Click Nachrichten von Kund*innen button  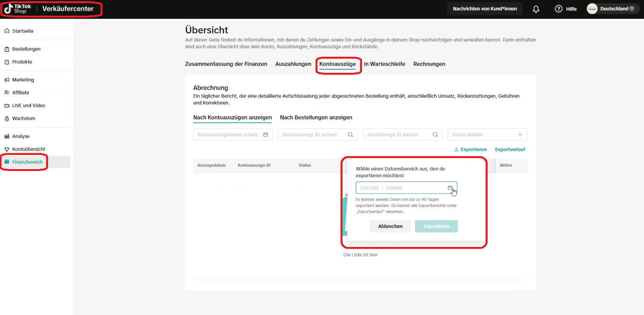point(484,9)
